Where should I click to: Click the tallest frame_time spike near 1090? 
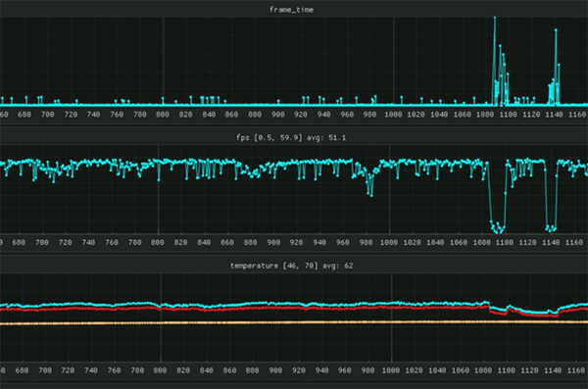click(495, 18)
